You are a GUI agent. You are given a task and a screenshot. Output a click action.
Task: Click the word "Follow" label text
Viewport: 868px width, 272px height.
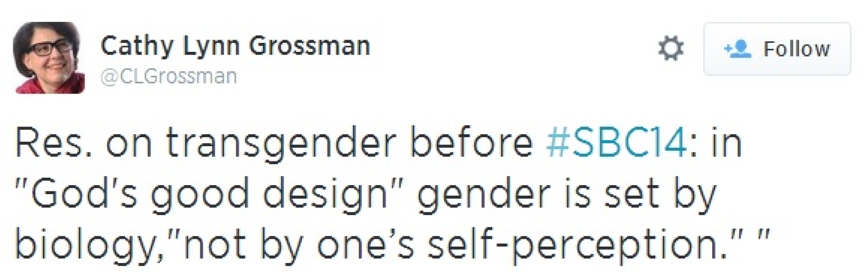(x=796, y=49)
